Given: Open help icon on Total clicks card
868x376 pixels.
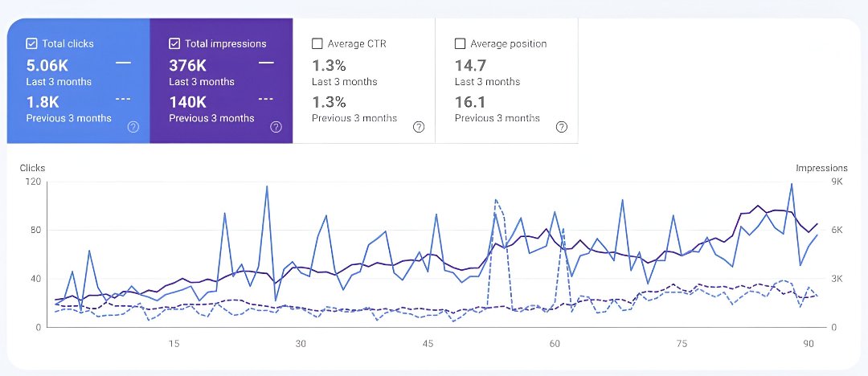Looking at the screenshot, I should tap(133, 127).
